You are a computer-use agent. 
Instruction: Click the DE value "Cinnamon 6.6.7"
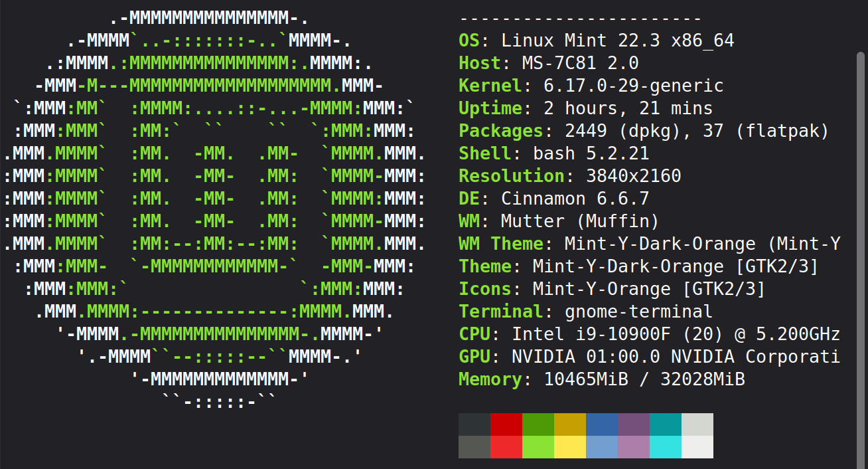(x=575, y=199)
